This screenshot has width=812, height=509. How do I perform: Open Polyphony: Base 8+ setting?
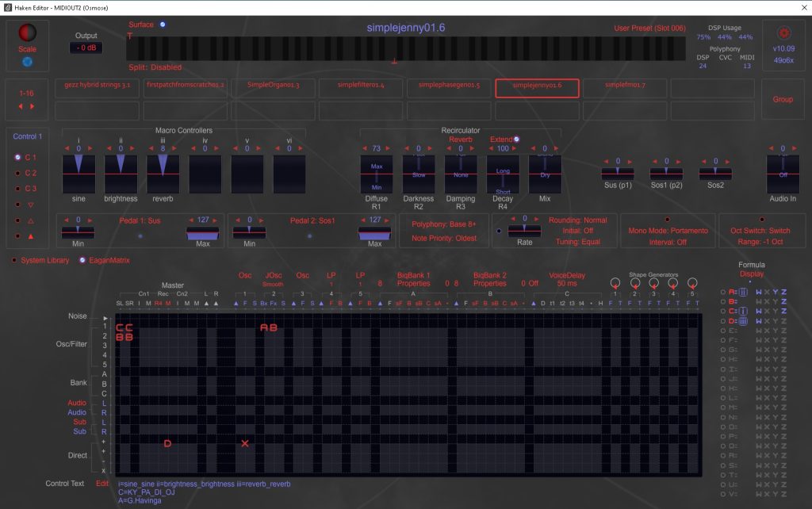point(444,224)
